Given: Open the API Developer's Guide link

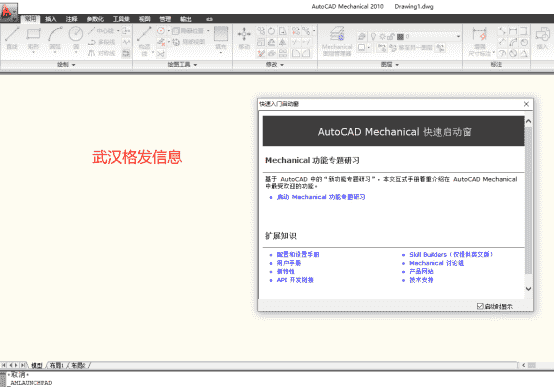Looking at the screenshot, I should 295,280.
